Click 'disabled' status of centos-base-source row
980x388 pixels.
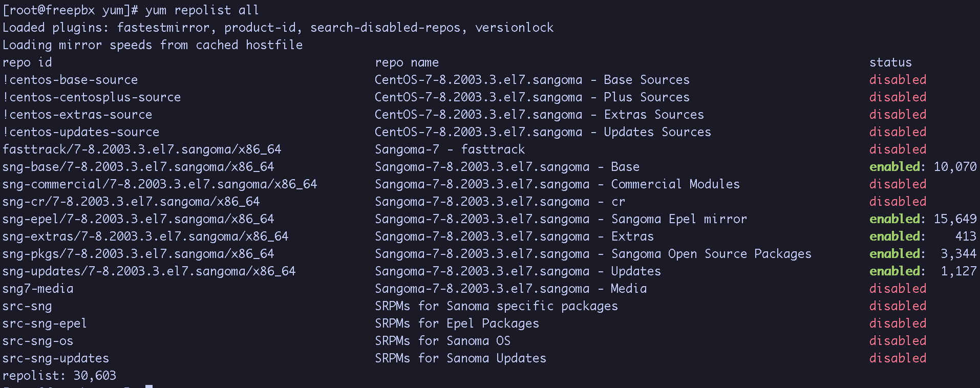(898, 80)
